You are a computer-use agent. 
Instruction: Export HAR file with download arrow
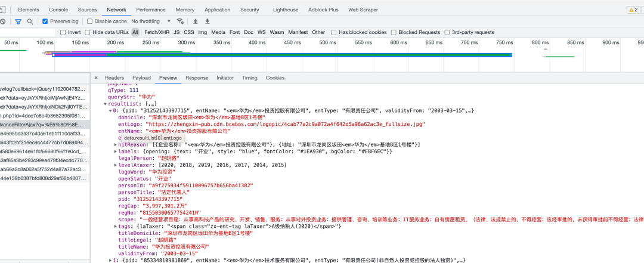[208, 21]
